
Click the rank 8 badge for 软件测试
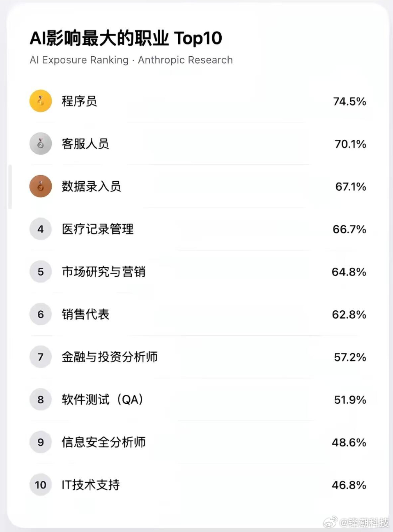coord(41,400)
